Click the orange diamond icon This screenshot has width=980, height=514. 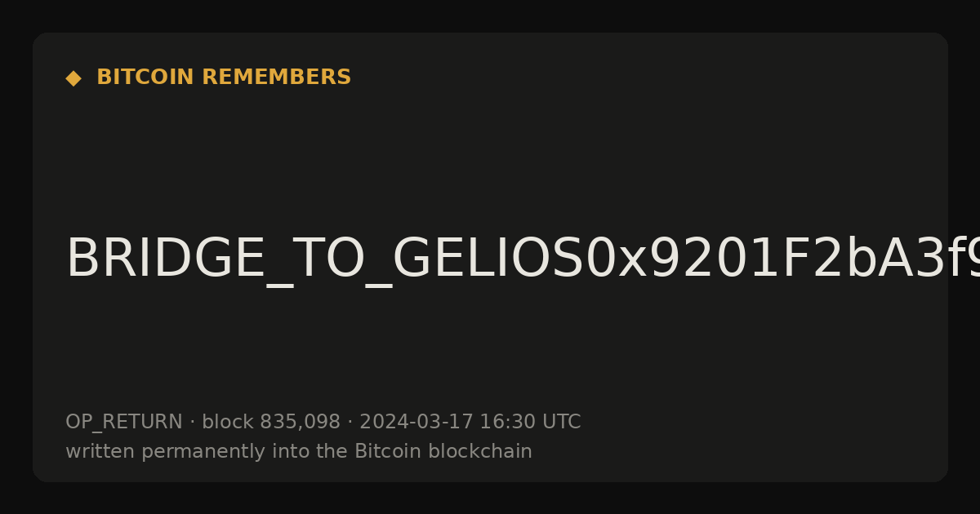pyautogui.click(x=73, y=78)
